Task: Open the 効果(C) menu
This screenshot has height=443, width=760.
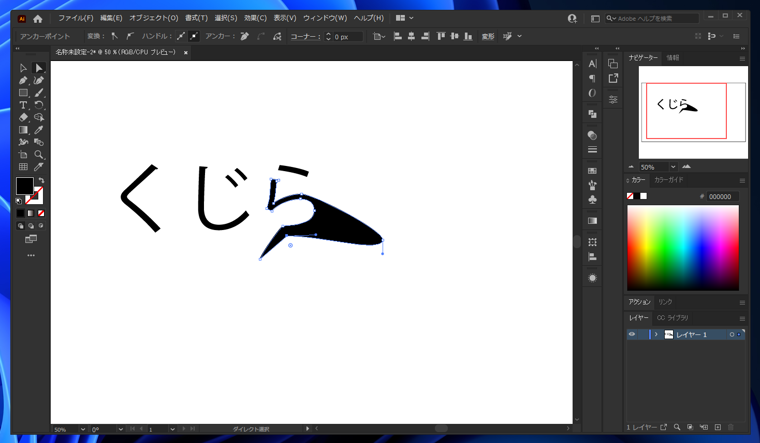Action: click(255, 18)
